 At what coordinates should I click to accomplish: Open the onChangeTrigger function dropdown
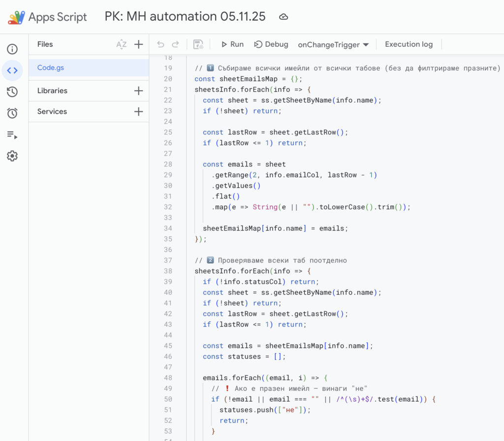click(333, 45)
